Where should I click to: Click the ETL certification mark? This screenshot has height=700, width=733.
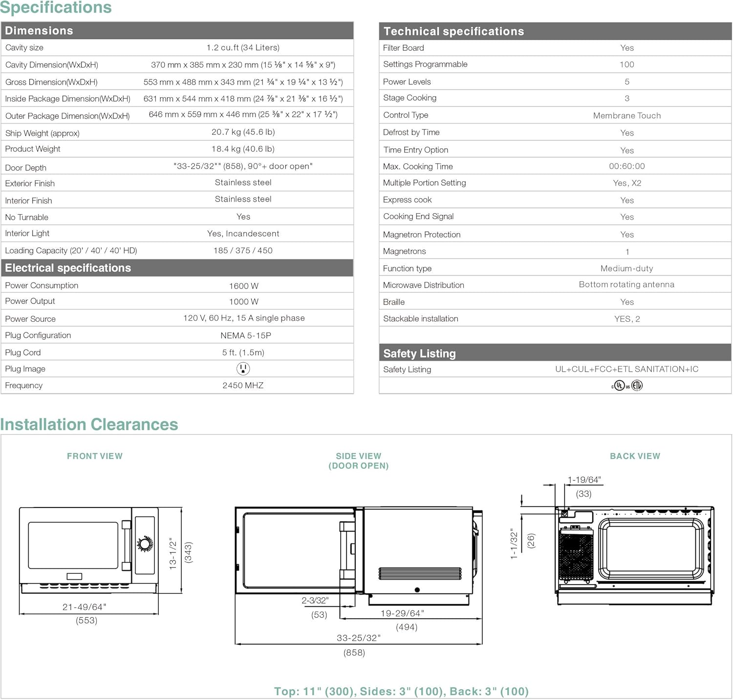pyautogui.click(x=637, y=386)
